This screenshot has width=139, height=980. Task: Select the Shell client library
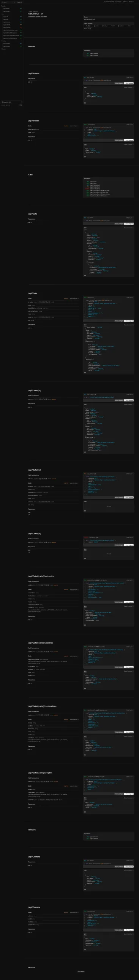pos(88,26)
